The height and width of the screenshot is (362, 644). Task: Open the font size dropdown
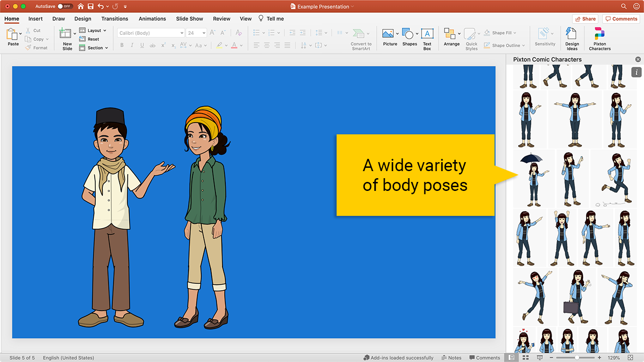point(196,33)
